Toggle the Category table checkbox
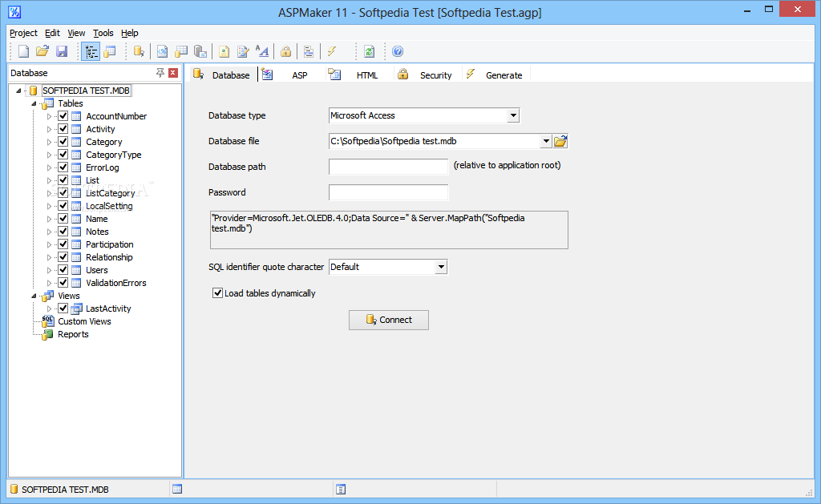Image resolution: width=821 pixels, height=504 pixels. pyautogui.click(x=63, y=141)
